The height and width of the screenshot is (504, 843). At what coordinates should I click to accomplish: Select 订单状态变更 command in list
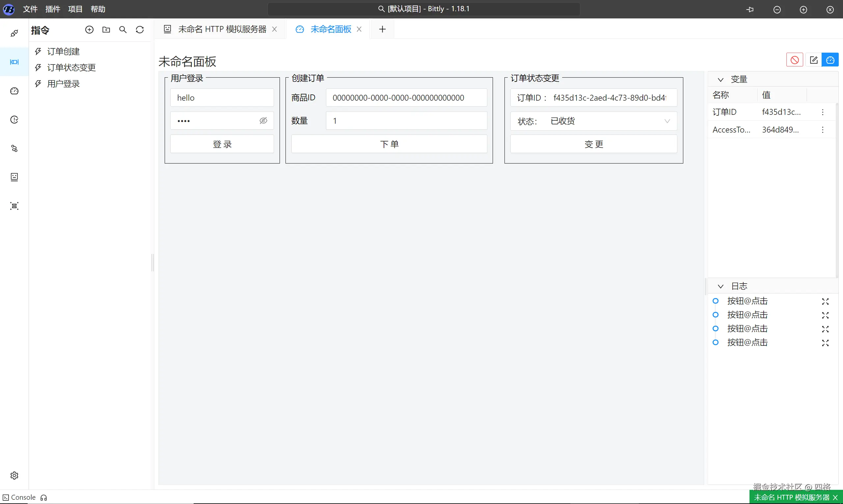pyautogui.click(x=71, y=67)
